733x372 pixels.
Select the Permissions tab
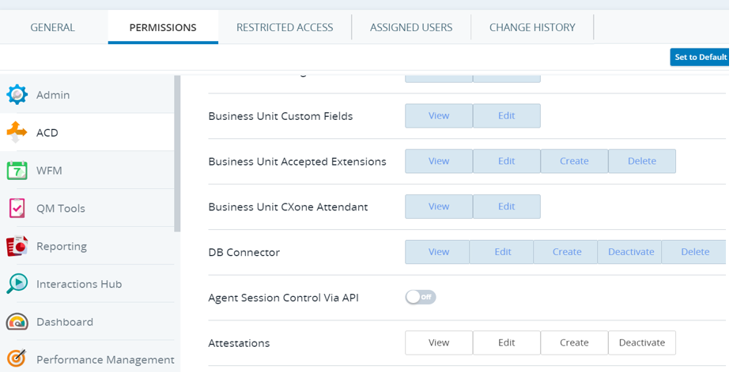pyautogui.click(x=163, y=27)
